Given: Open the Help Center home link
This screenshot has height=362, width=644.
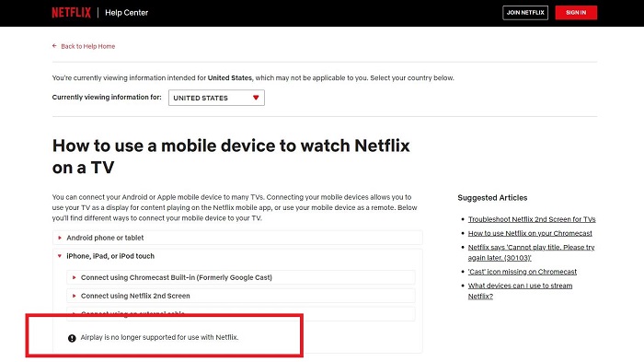Looking at the screenshot, I should click(127, 13).
